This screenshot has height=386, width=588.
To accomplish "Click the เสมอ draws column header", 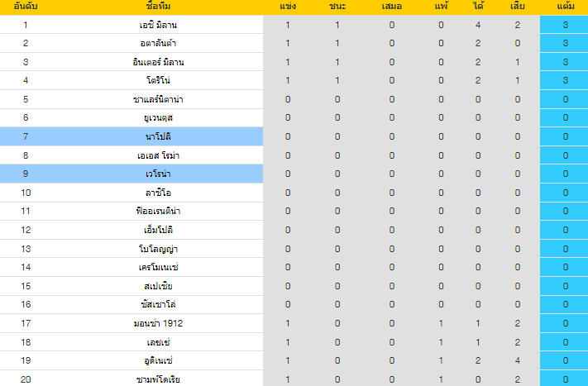I will coord(392,7).
